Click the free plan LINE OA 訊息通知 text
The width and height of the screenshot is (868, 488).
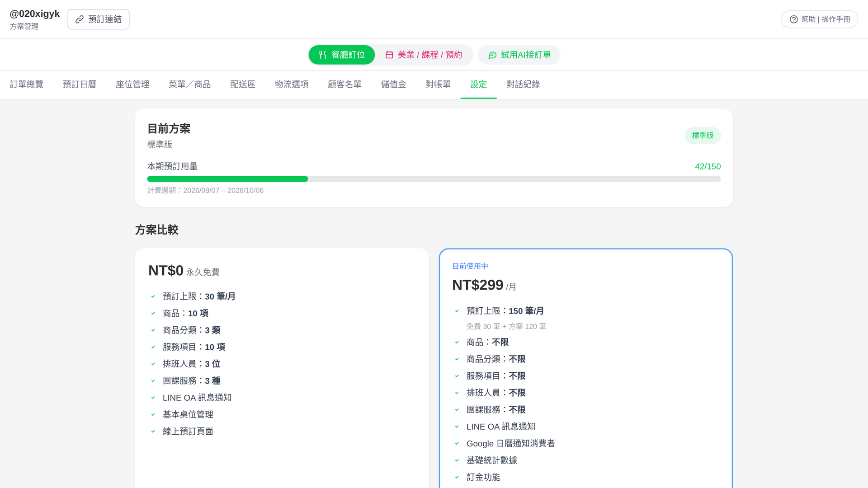click(x=197, y=398)
